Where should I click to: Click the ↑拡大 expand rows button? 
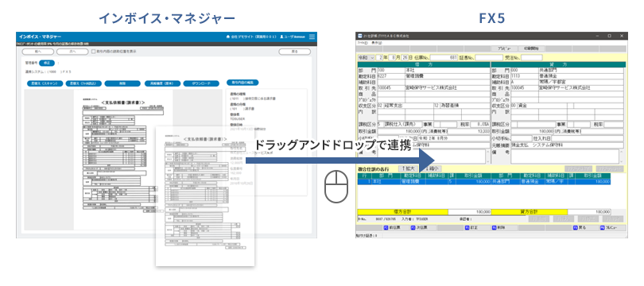coord(408,168)
